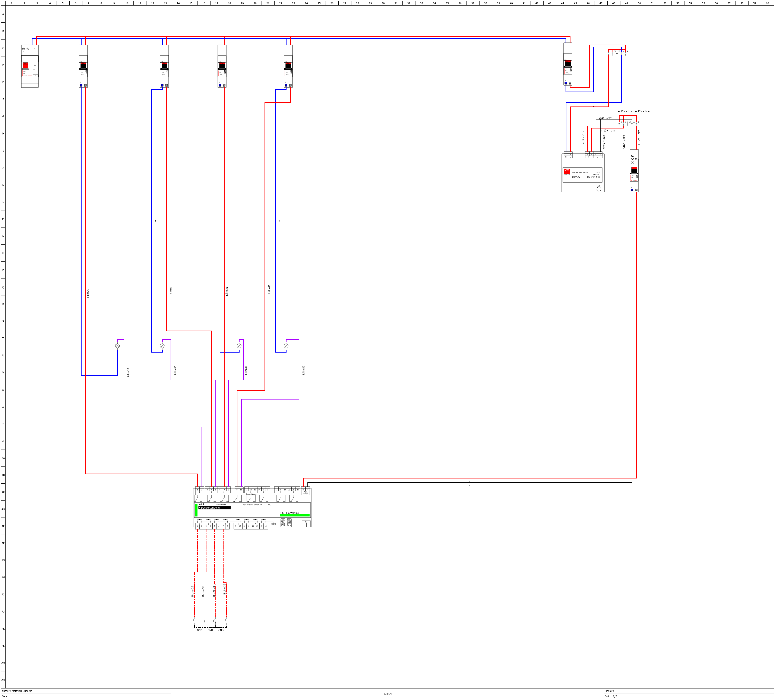775x700 pixels.
Task: Select the circuit breaker feeding L-line31
Action: (x=222, y=66)
